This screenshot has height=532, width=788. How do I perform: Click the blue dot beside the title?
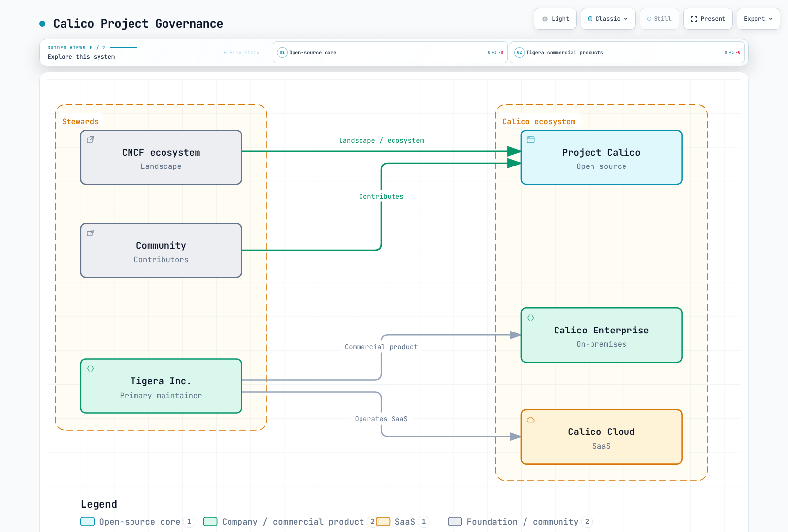tap(42, 24)
